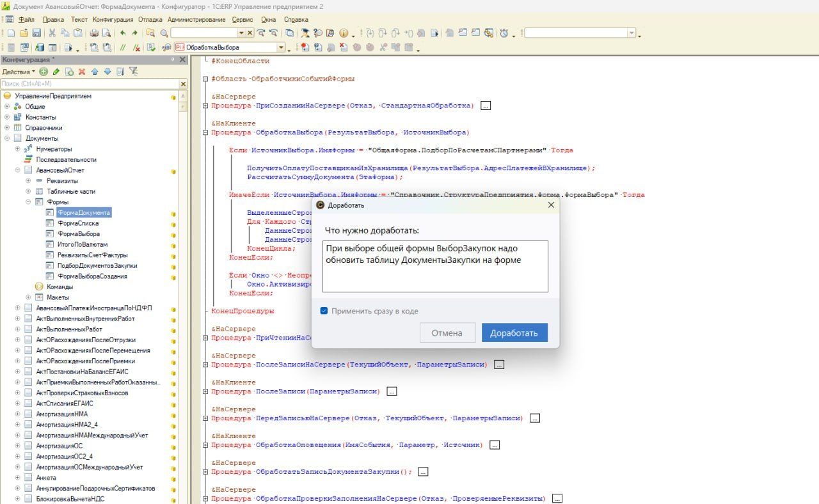Close the Доработать dialog
Viewport: 819px width, 504px height.
[x=551, y=205]
